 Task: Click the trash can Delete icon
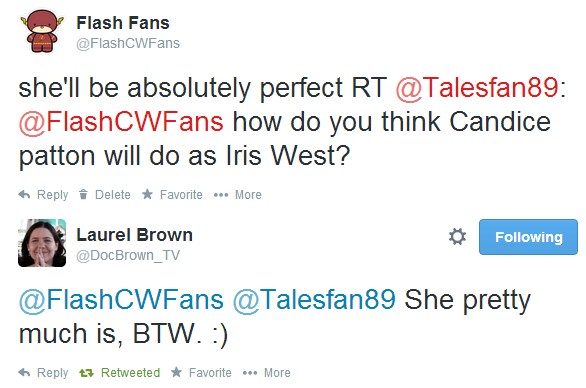click(x=83, y=194)
